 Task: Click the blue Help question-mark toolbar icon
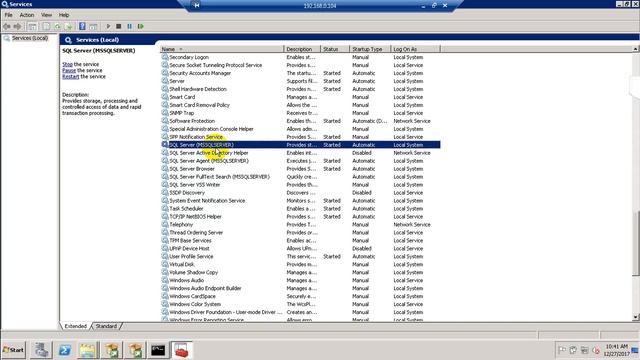coord(82,27)
